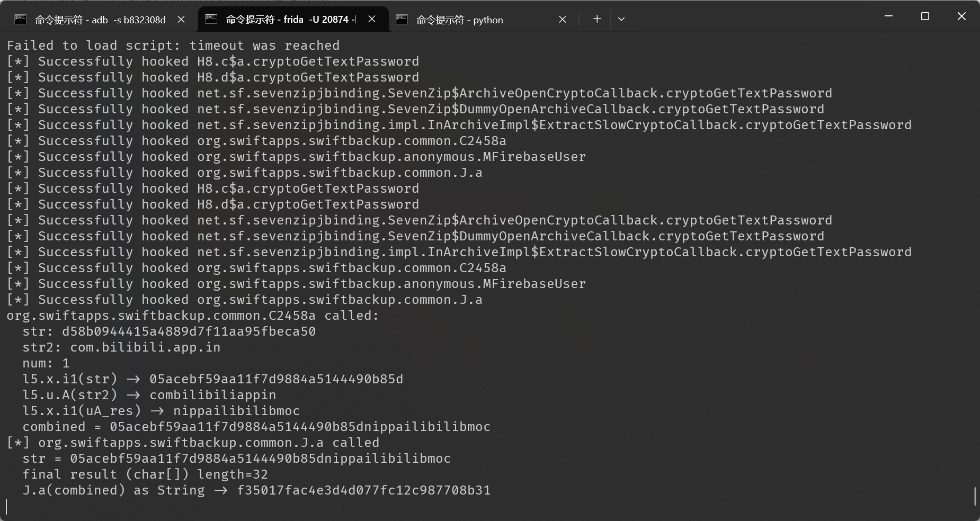The width and height of the screenshot is (980, 521).
Task: Close the terminal window
Action: click(x=961, y=16)
